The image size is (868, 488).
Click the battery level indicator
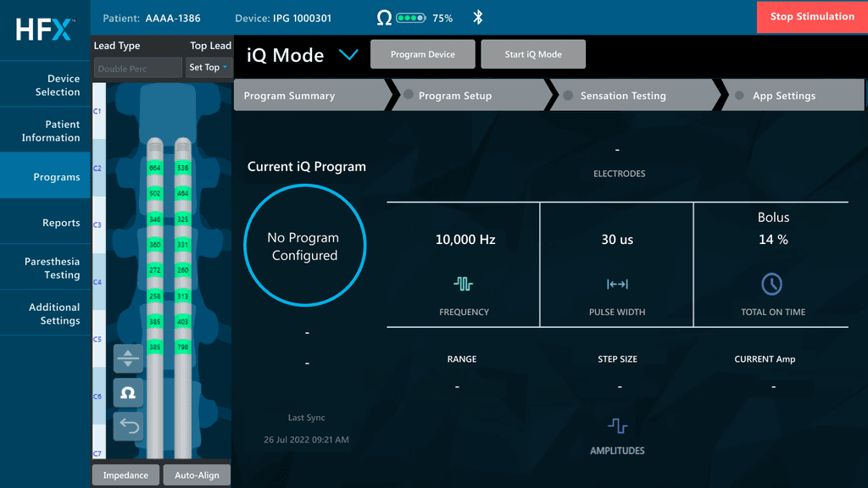click(411, 19)
